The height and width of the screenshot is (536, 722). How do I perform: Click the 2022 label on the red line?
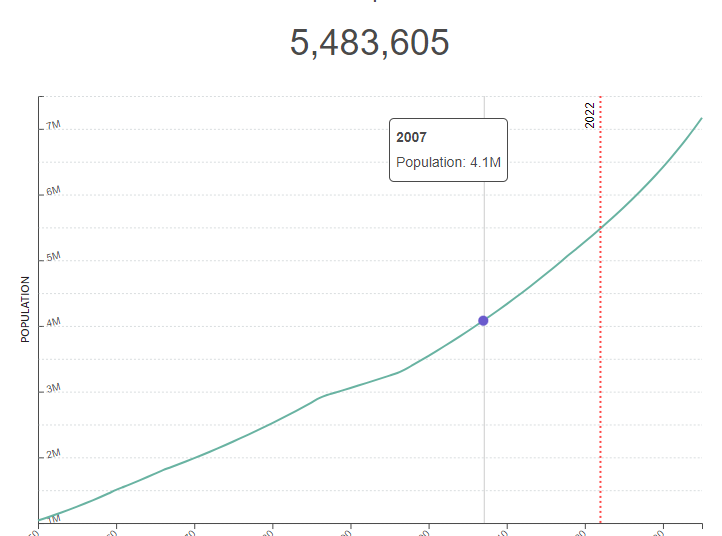(x=590, y=114)
